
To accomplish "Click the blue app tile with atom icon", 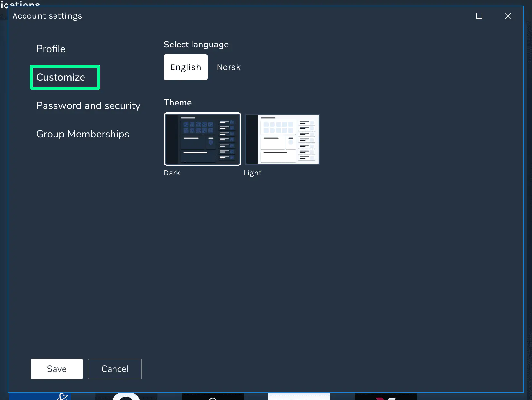I will [40, 396].
